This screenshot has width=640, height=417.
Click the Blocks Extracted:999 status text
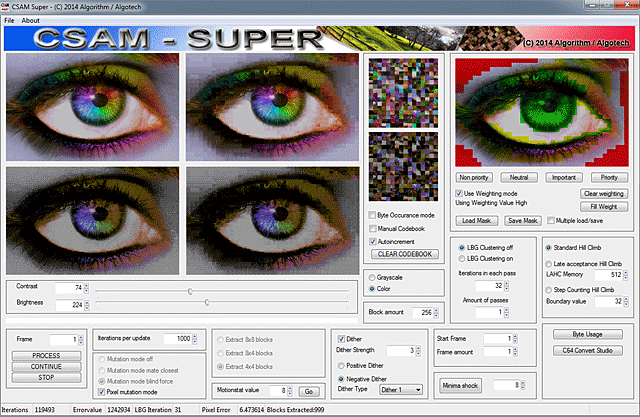[x=296, y=410]
